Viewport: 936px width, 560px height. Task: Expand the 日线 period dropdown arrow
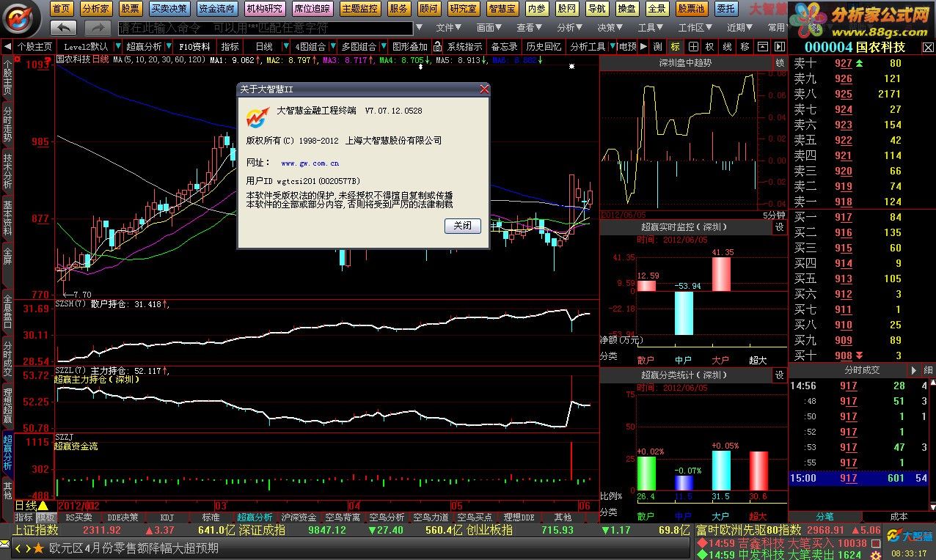tap(285, 46)
